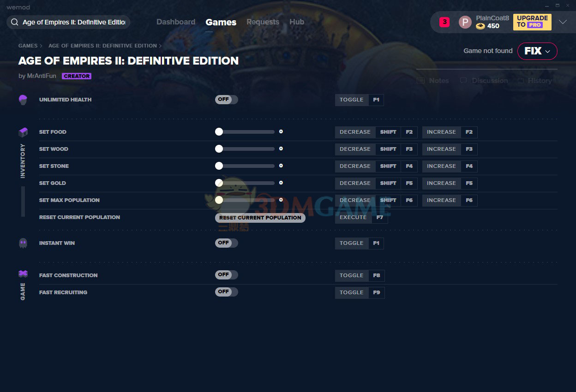This screenshot has width=576, height=392.
Task: Click the search magnifier icon
Action: coord(15,22)
